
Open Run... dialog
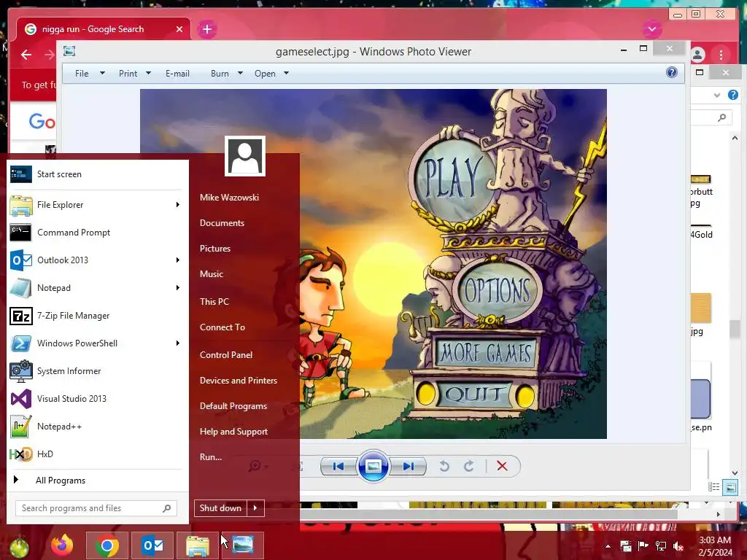pos(211,457)
